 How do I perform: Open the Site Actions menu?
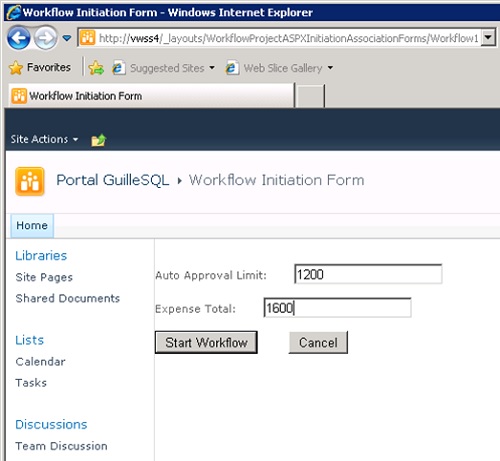pyautogui.click(x=44, y=139)
